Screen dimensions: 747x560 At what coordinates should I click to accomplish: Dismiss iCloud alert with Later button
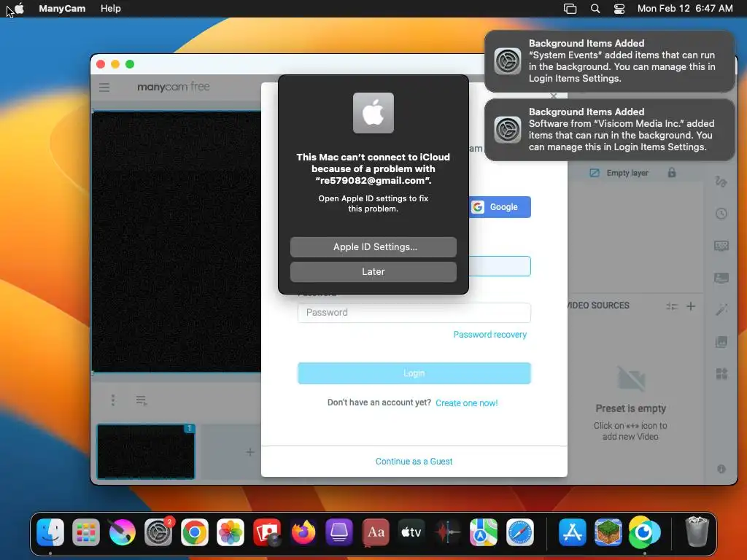click(373, 271)
